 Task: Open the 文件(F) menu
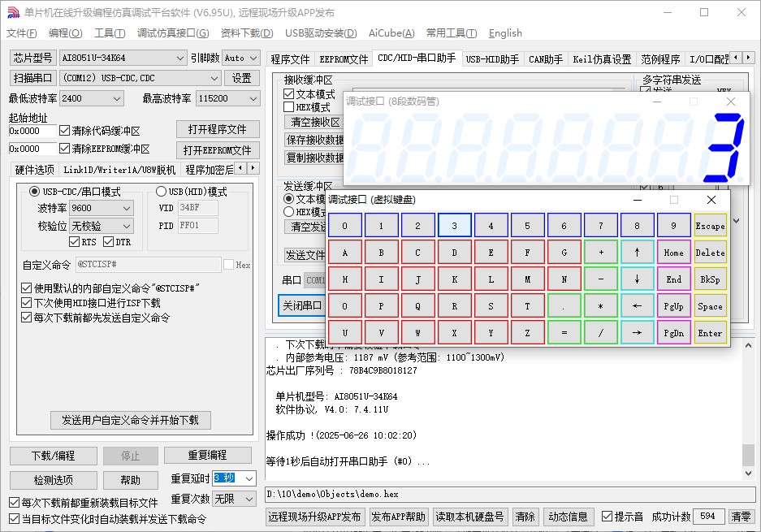22,33
